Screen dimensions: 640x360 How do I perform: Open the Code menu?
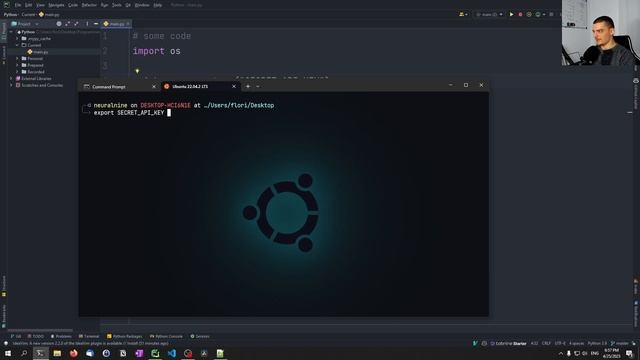(x=73, y=5)
